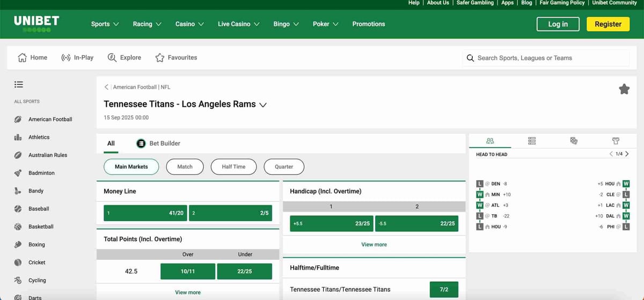The height and width of the screenshot is (300, 644).
Task: Select Baseball sidebar icon
Action: click(18, 209)
